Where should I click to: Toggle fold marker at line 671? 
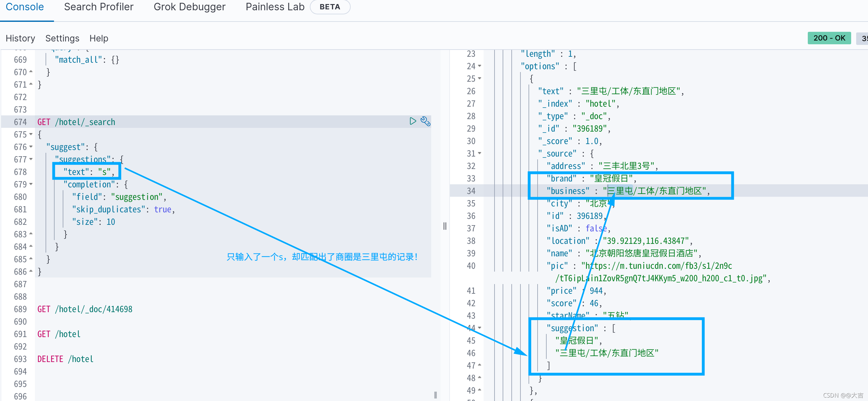[x=31, y=84]
